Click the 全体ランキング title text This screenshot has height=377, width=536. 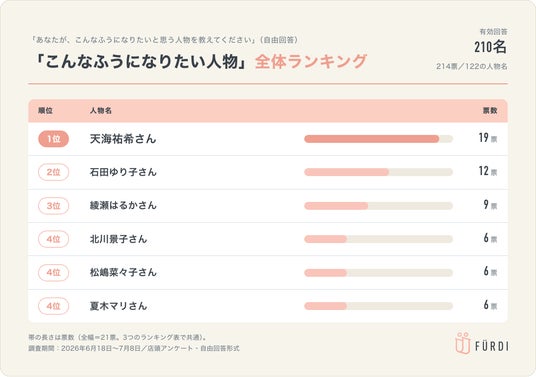tap(311, 62)
